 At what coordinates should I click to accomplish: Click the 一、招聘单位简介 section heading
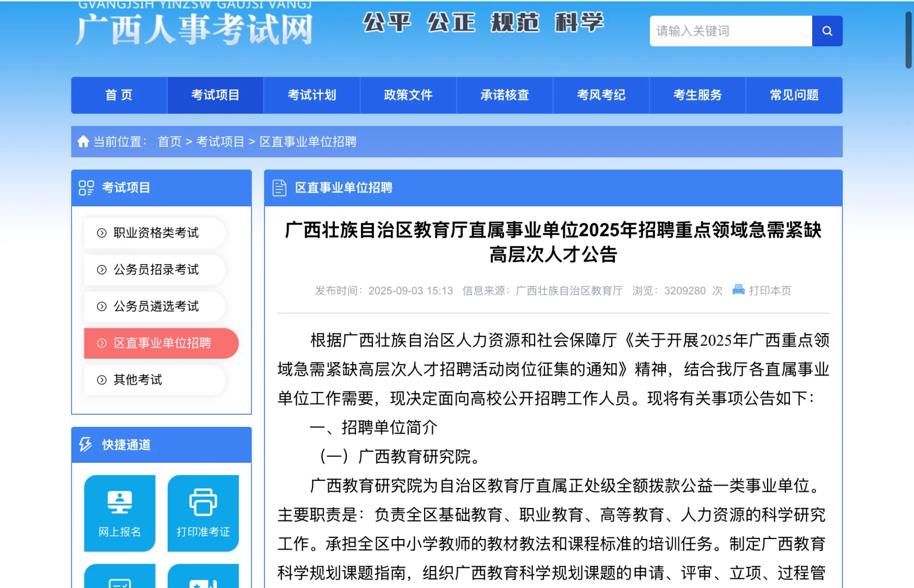[x=373, y=427]
